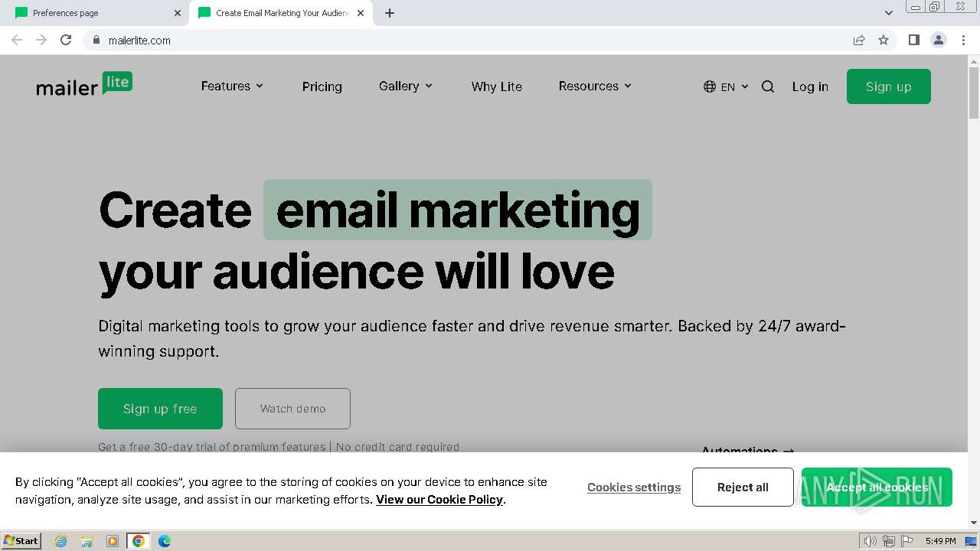Click the taskbar clock 5:49 PM
Screen dimensions: 980x551
coord(940,541)
